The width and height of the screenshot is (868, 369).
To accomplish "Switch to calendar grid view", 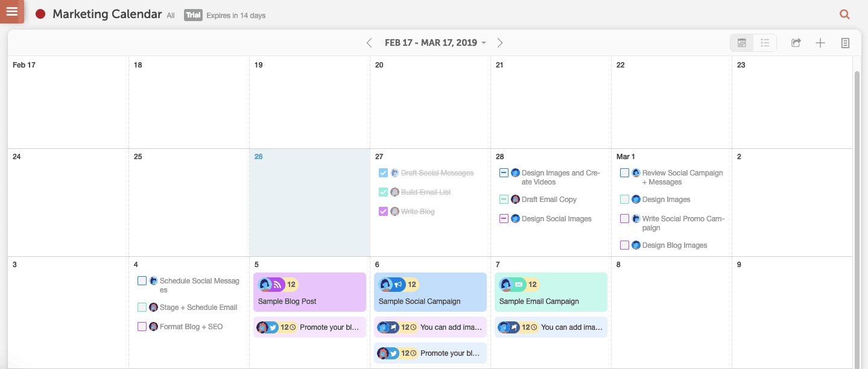I will 742,43.
